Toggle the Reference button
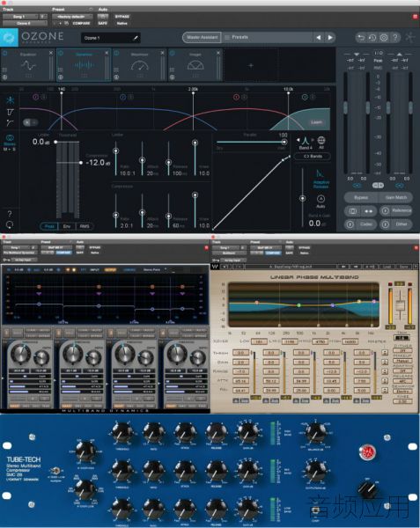 (396, 211)
